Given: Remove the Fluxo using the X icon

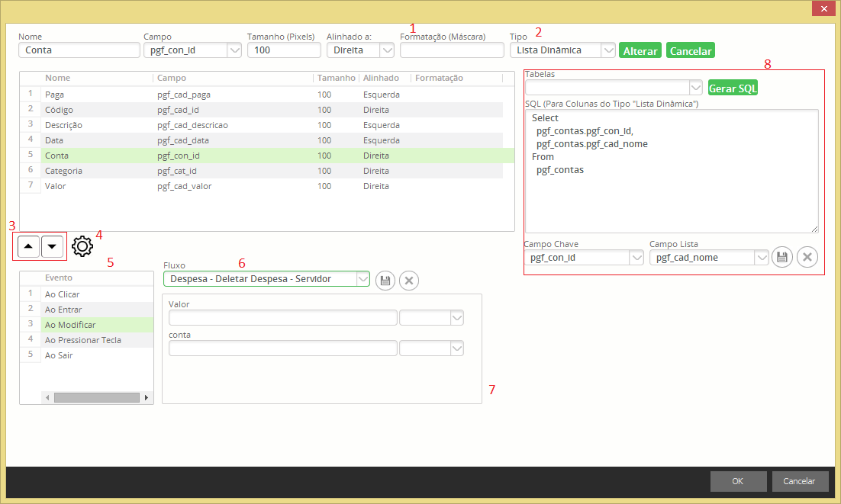Looking at the screenshot, I should (x=409, y=280).
